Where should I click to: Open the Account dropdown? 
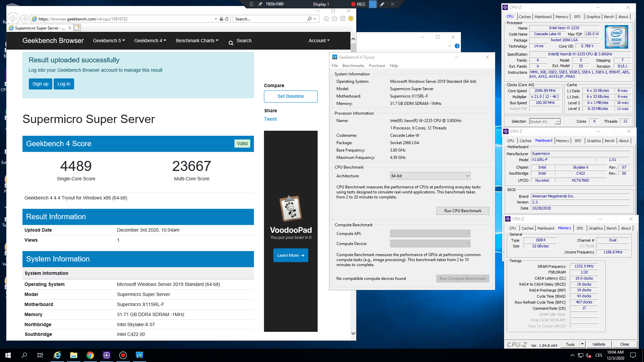[x=319, y=41]
